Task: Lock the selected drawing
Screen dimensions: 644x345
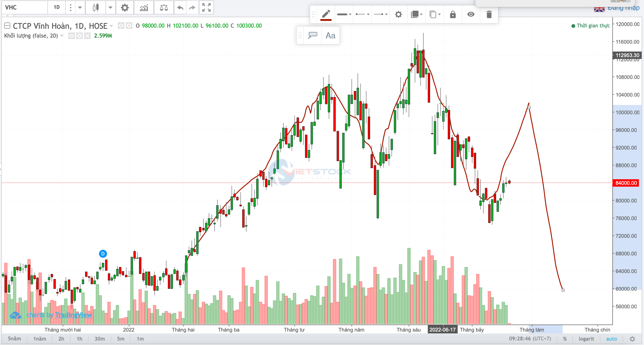Action: [x=453, y=14]
